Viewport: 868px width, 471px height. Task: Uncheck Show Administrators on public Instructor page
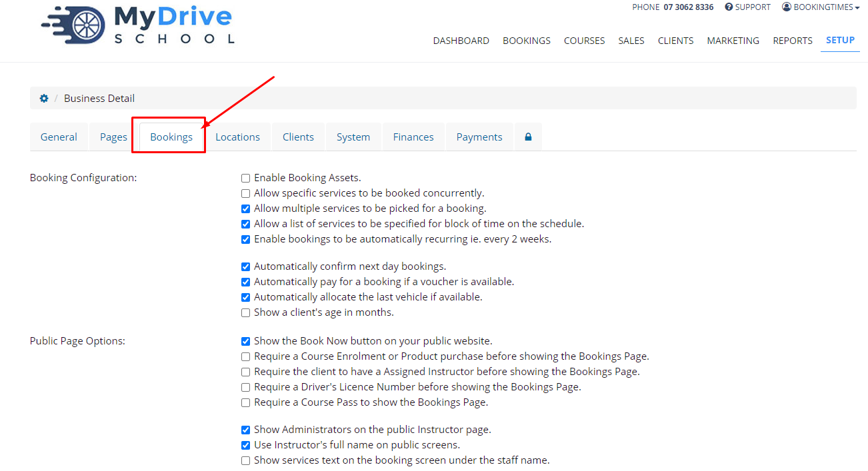point(246,430)
